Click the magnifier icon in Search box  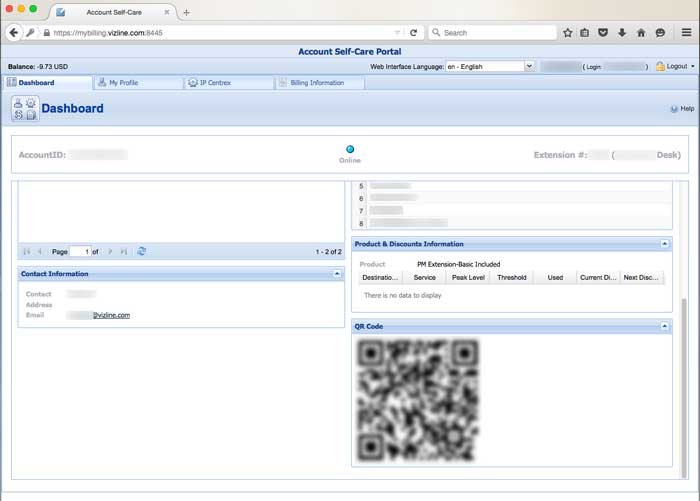coord(436,33)
